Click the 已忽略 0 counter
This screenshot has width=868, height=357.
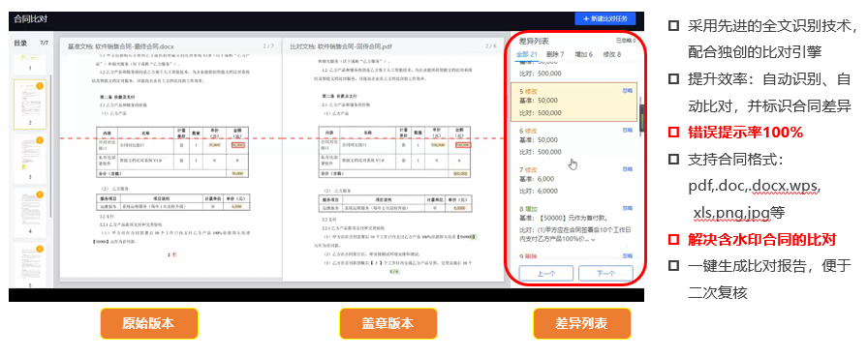626,41
